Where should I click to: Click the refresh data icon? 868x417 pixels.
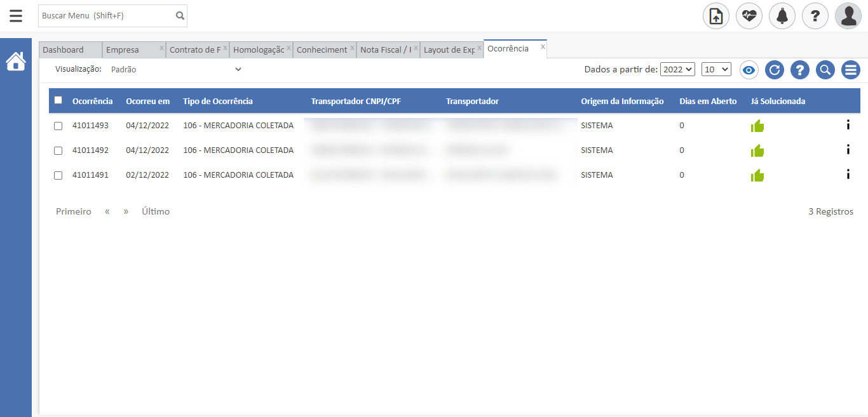(775, 70)
